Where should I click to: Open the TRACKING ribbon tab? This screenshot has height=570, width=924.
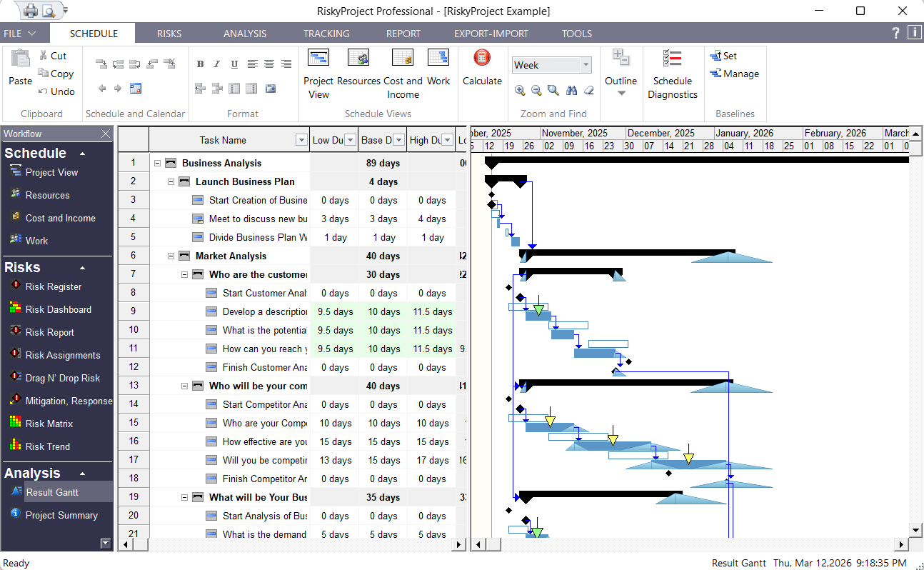(x=326, y=33)
